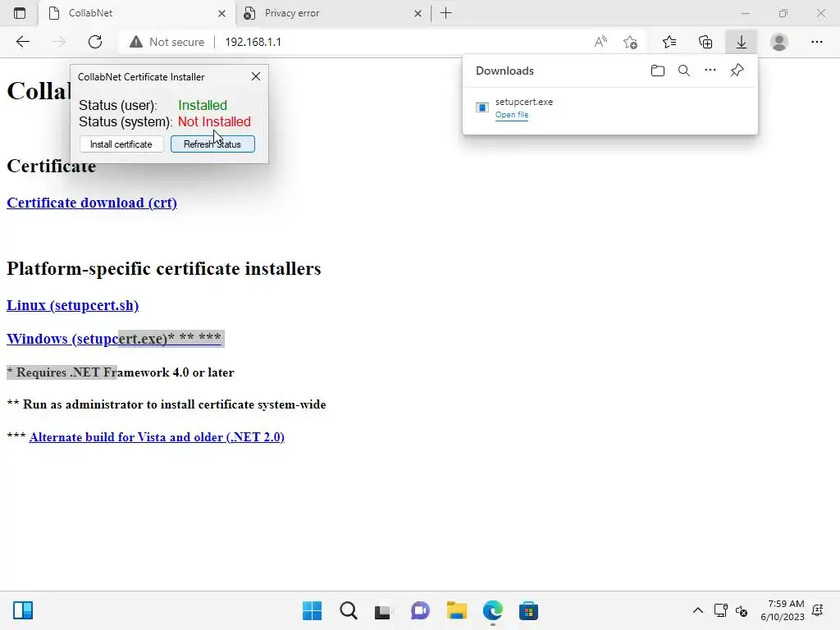
Task: Add this page to favorites
Action: 631,42
